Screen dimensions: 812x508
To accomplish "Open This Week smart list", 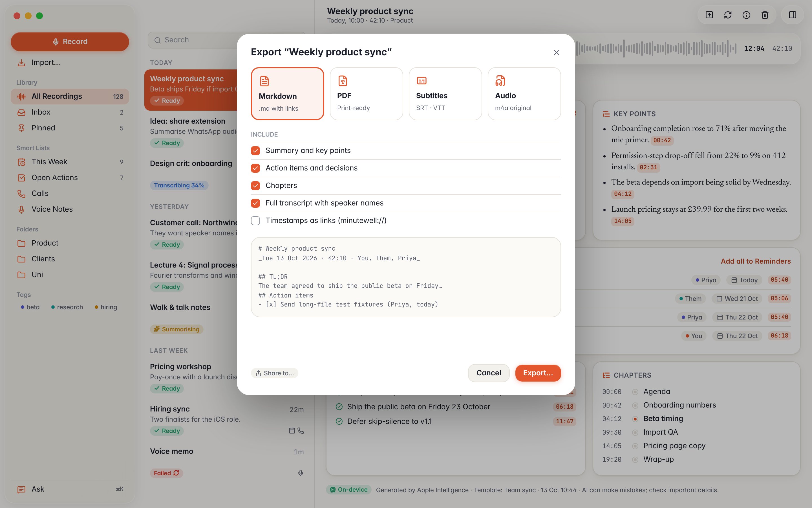I will point(70,162).
